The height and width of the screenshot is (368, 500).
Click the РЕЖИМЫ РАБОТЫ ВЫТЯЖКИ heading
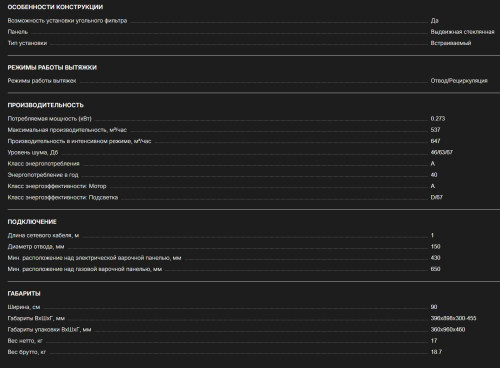(x=52, y=67)
